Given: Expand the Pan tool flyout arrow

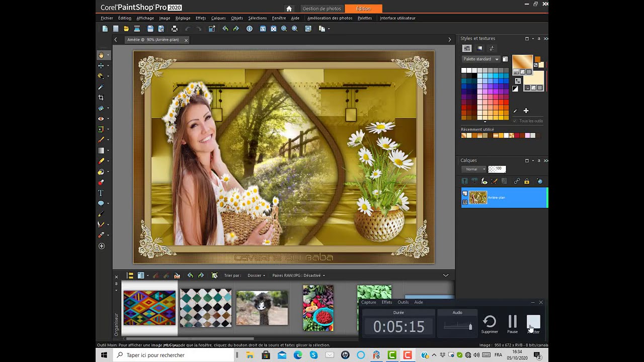Looking at the screenshot, I should (x=108, y=55).
